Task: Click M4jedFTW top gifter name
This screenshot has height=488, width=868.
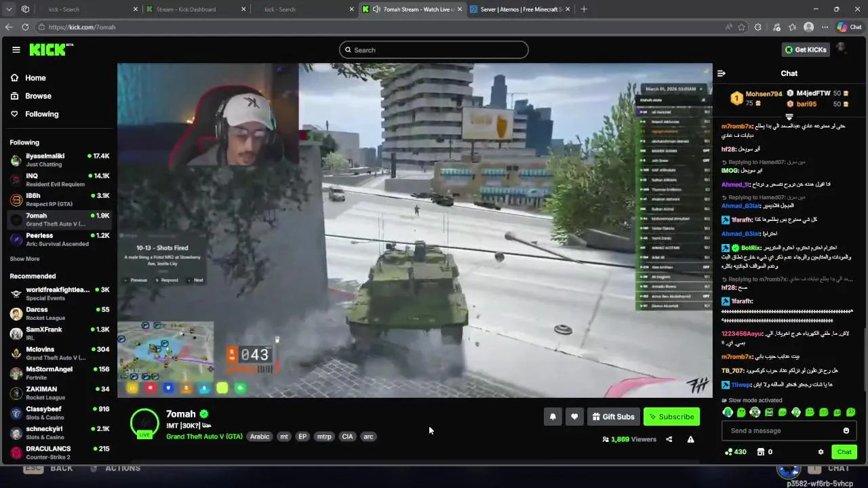Action: tap(813, 93)
